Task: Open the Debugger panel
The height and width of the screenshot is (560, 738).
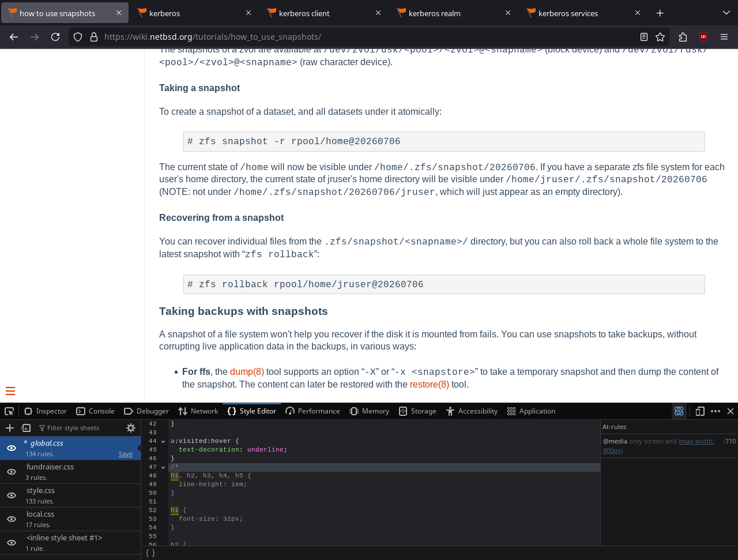Action: pyautogui.click(x=146, y=411)
